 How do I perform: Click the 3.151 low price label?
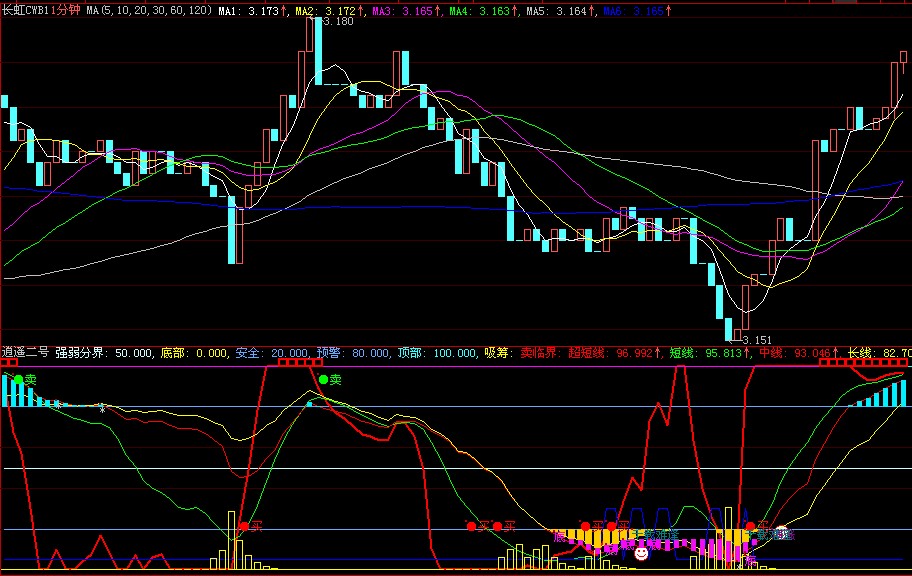(x=757, y=340)
